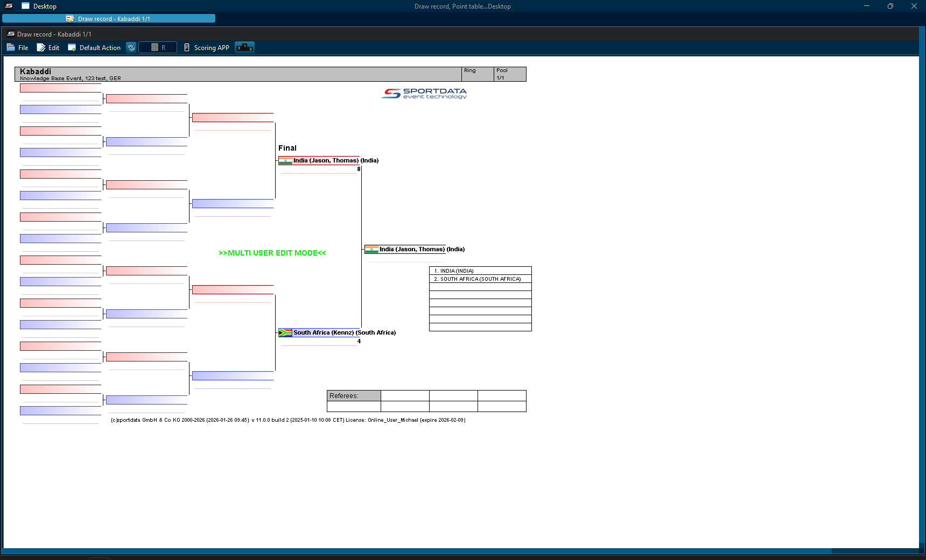
Task: Click first place INDIA ranking row
Action: click(x=480, y=271)
